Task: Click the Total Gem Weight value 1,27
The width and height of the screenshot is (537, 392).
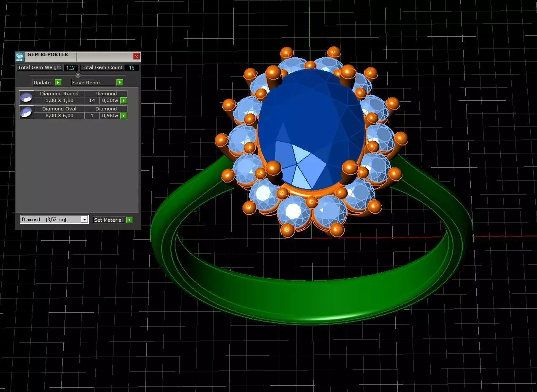Action: click(70, 67)
